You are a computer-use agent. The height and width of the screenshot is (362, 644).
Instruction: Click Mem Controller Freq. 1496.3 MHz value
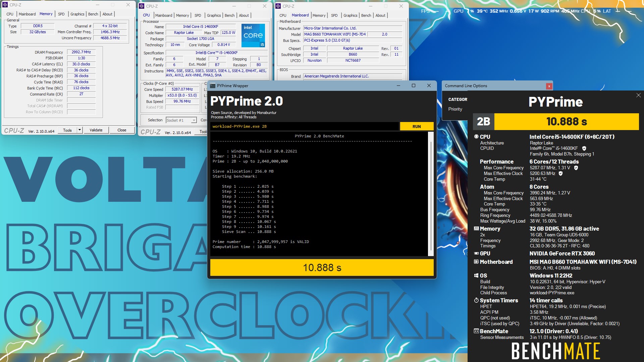[x=110, y=32]
